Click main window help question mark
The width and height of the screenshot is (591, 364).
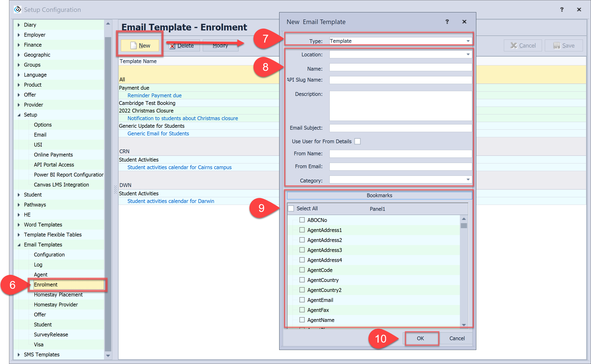(x=562, y=9)
